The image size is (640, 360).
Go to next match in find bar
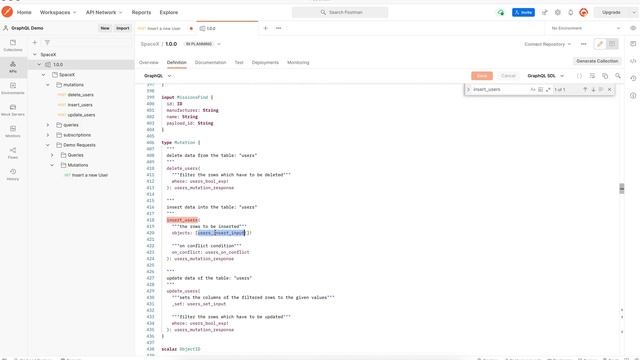593,89
